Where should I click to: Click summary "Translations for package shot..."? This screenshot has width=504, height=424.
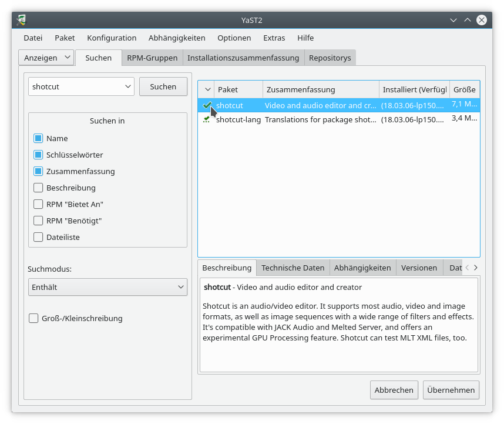pos(321,119)
